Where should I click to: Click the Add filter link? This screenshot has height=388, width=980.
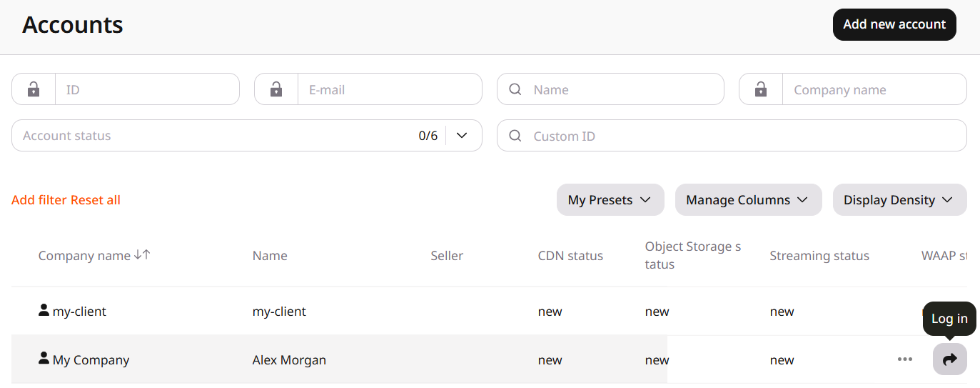click(x=39, y=200)
